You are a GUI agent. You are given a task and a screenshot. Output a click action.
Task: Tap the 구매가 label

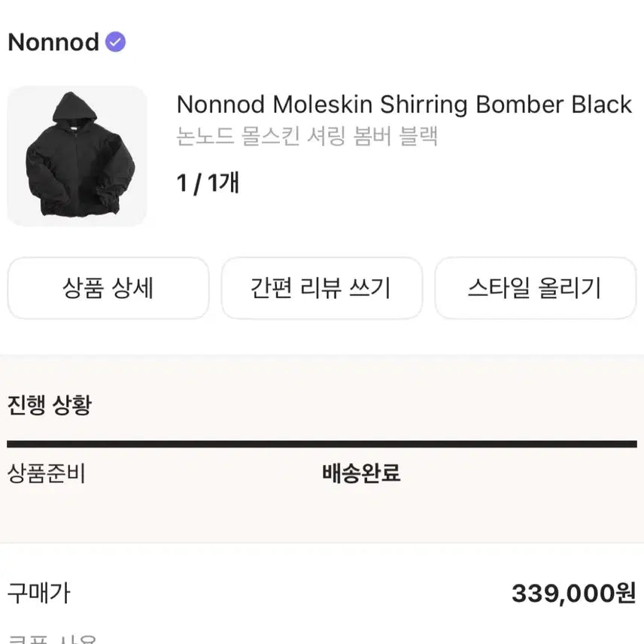click(38, 593)
